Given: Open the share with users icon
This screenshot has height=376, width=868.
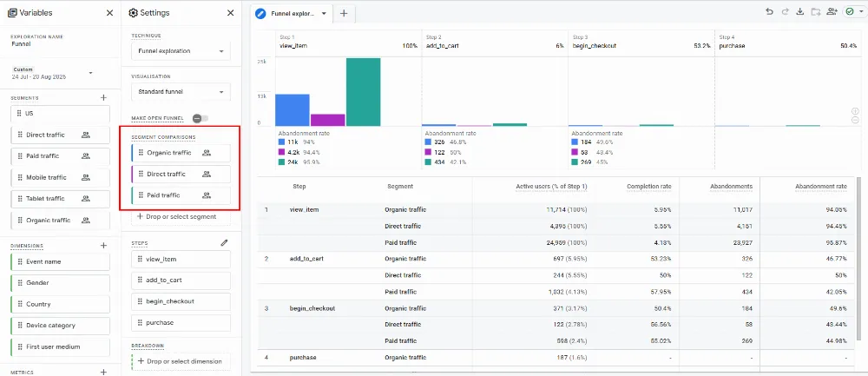Looking at the screenshot, I should pyautogui.click(x=832, y=11).
